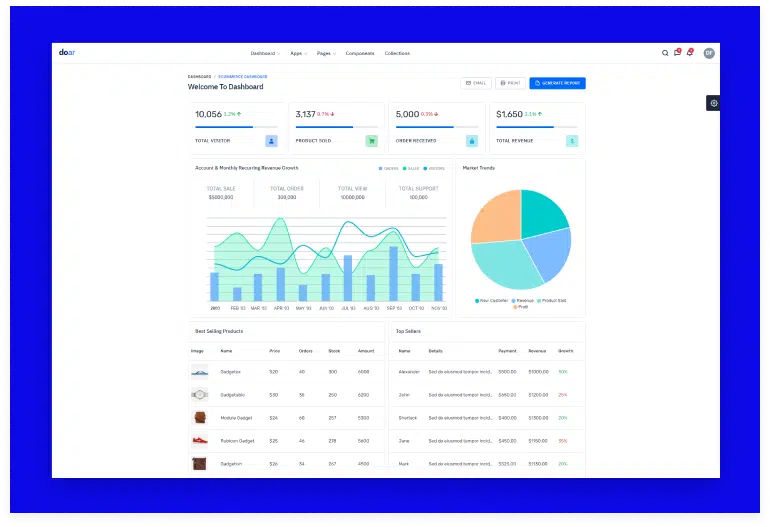Expand the Pages dropdown menu

pos(326,53)
